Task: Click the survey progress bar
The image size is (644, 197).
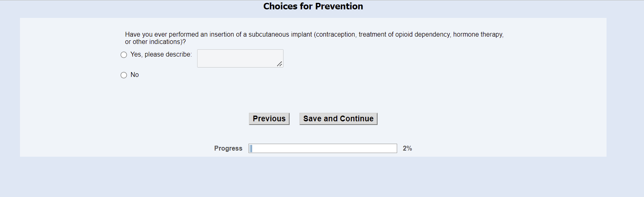Action: click(323, 149)
